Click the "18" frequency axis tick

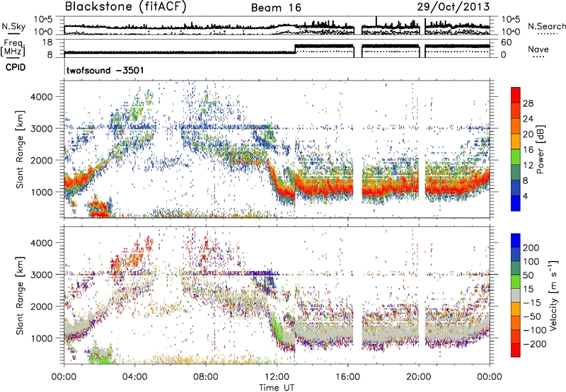tap(47, 42)
